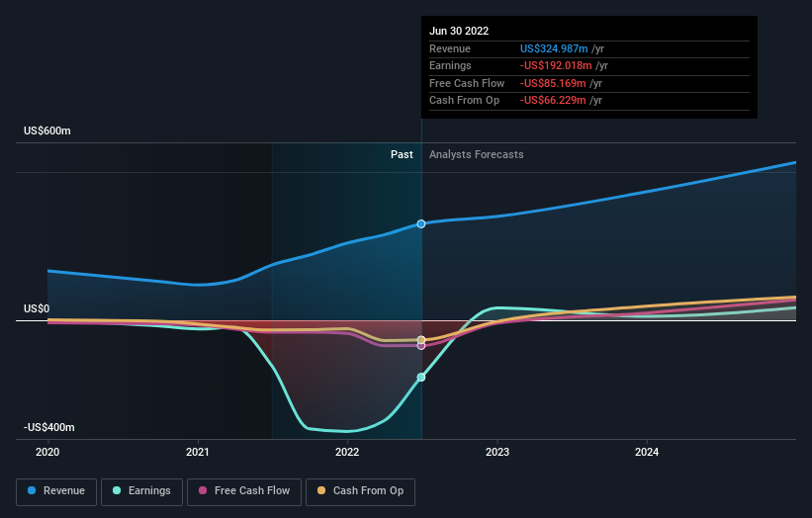The width and height of the screenshot is (812, 518).
Task: Click the 2021 x-axis label
Action: point(197,452)
